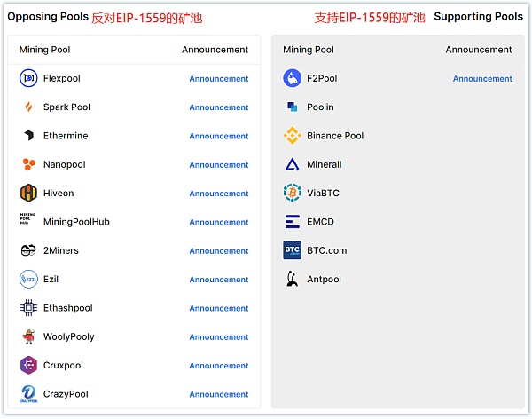Select the Hiveon name text
This screenshot has width=532, height=419.
[x=59, y=193]
